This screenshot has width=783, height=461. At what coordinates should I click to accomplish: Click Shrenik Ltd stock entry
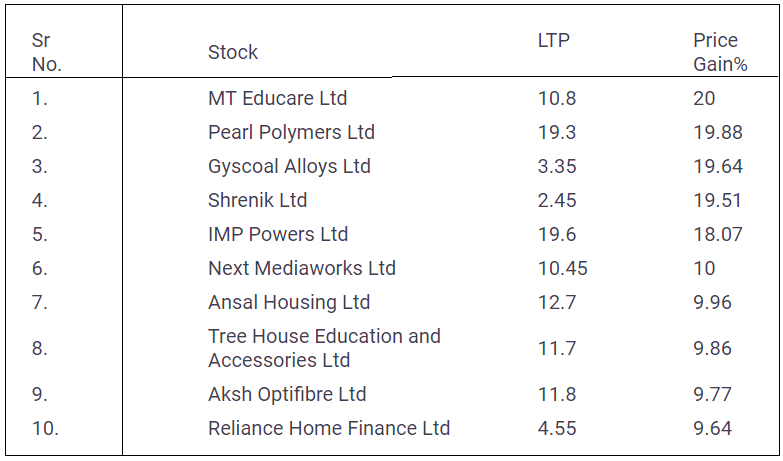click(x=257, y=200)
